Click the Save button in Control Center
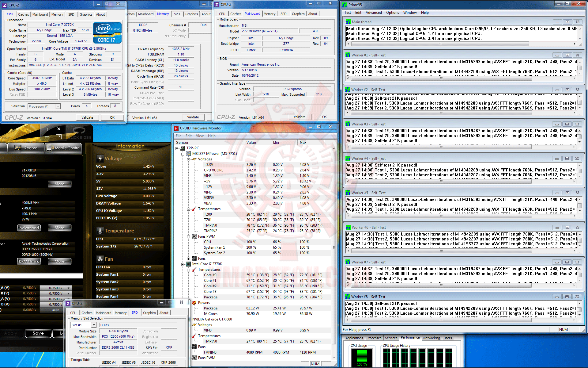The width and height of the screenshot is (588, 368). (38, 333)
